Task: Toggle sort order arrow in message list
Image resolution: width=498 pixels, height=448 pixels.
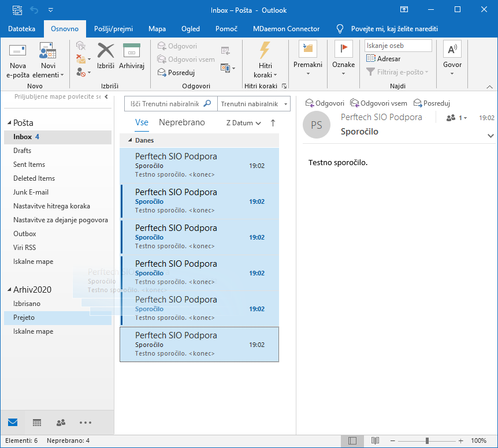Action: [273, 123]
